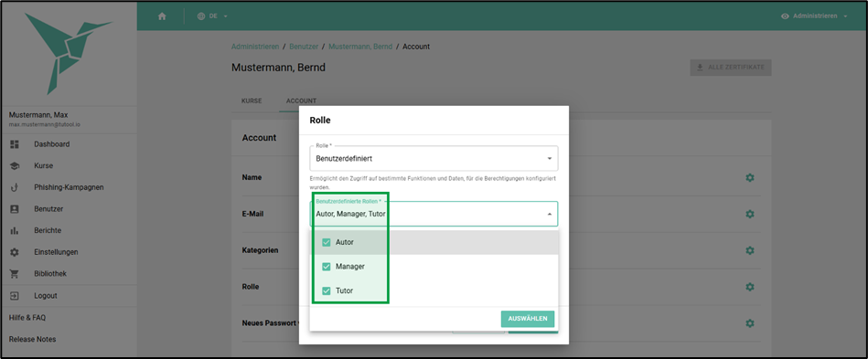Click the Auswählen button
Screen dimensions: 868x359
pos(528,319)
